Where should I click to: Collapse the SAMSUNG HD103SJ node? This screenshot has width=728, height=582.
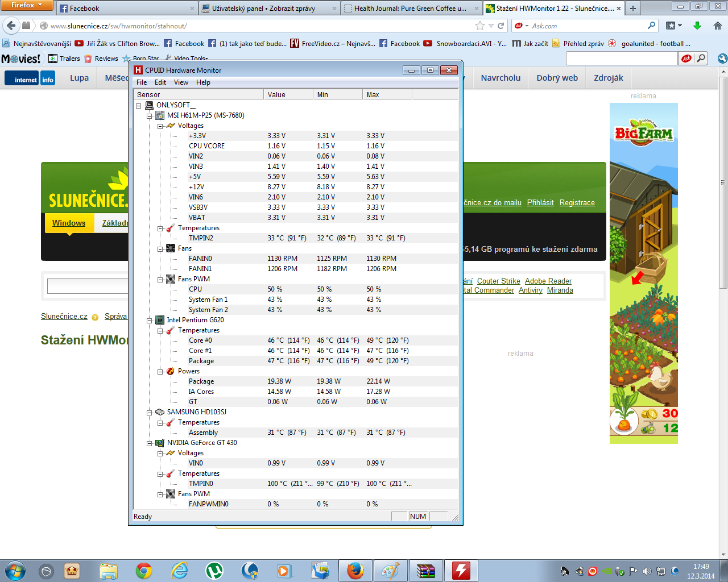(150, 413)
